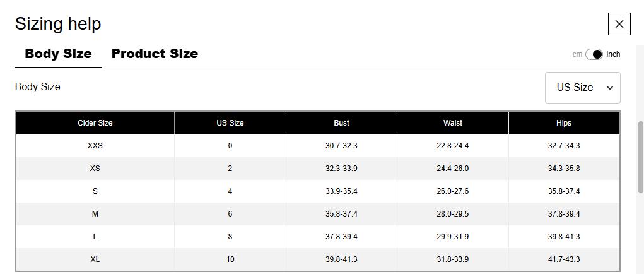Click the Waist column header

click(x=453, y=123)
